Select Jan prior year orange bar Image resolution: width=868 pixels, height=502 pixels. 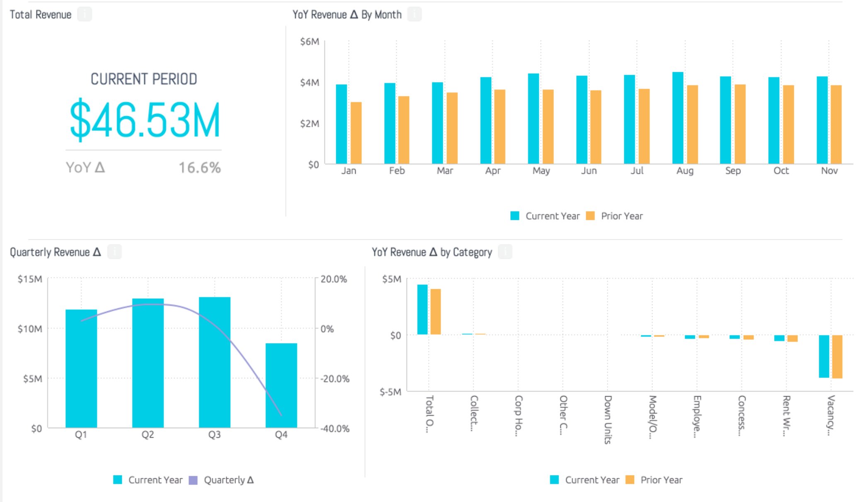pyautogui.click(x=356, y=133)
